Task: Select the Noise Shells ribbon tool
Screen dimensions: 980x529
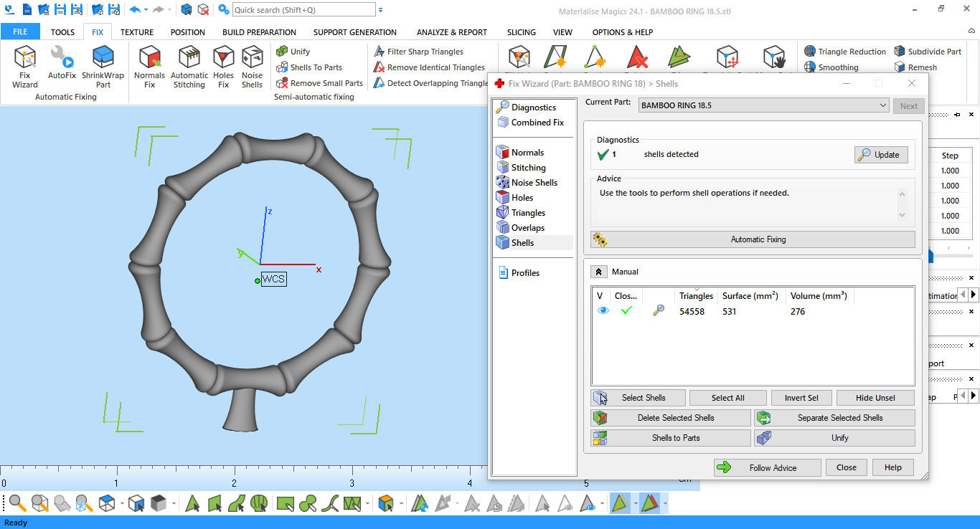Action: point(252,67)
